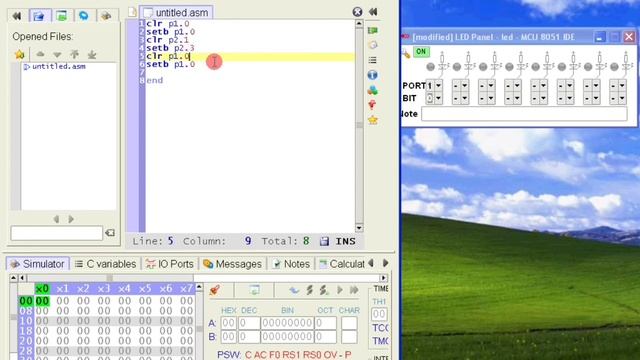Open the green chip icon in right sidebar
The height and width of the screenshot is (360, 640).
click(x=372, y=31)
